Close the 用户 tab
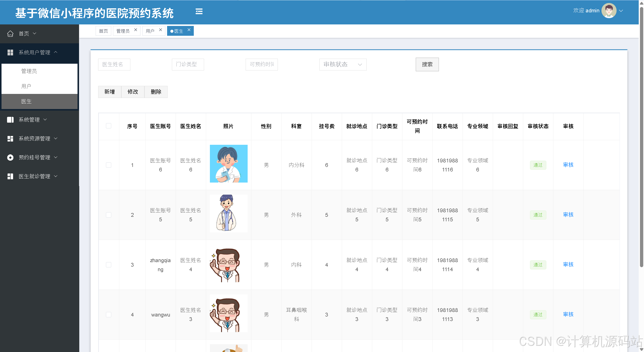The height and width of the screenshot is (352, 644). click(x=161, y=30)
